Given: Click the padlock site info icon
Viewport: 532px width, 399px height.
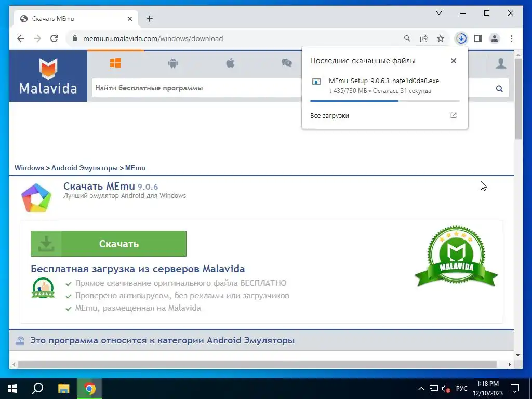Looking at the screenshot, I should point(75,38).
